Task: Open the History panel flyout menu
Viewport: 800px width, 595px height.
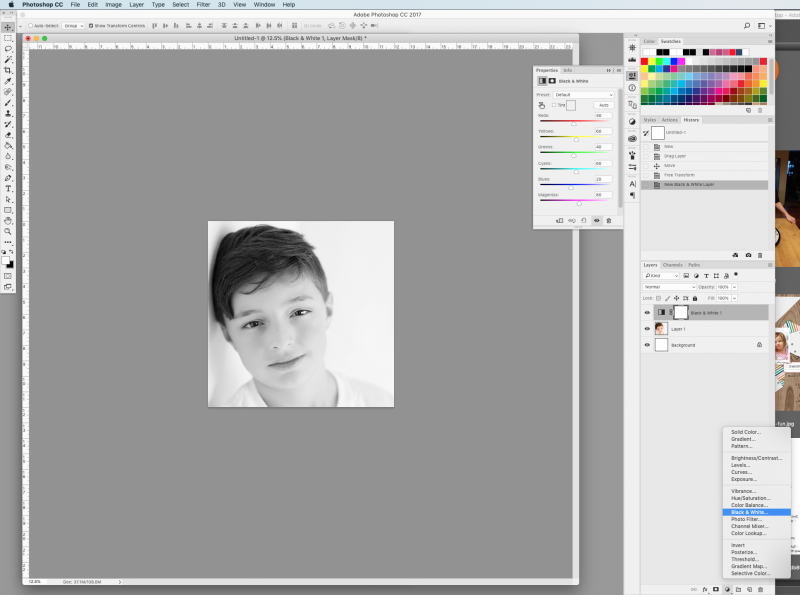Action: 770,120
